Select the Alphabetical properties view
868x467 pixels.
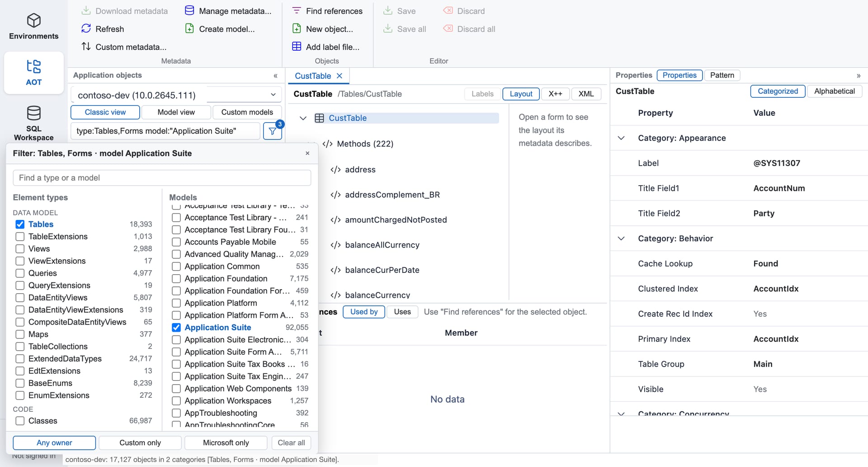click(x=835, y=91)
